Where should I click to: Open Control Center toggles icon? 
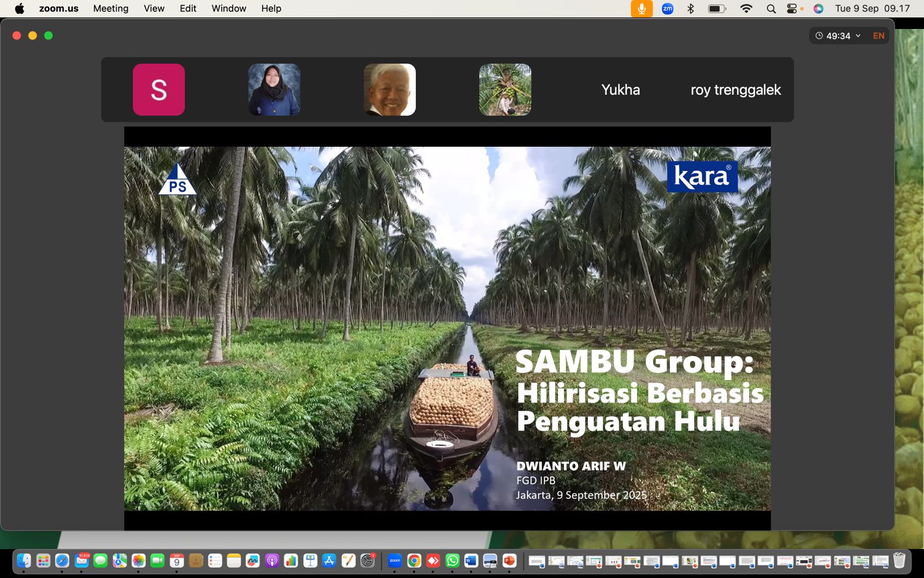(792, 9)
